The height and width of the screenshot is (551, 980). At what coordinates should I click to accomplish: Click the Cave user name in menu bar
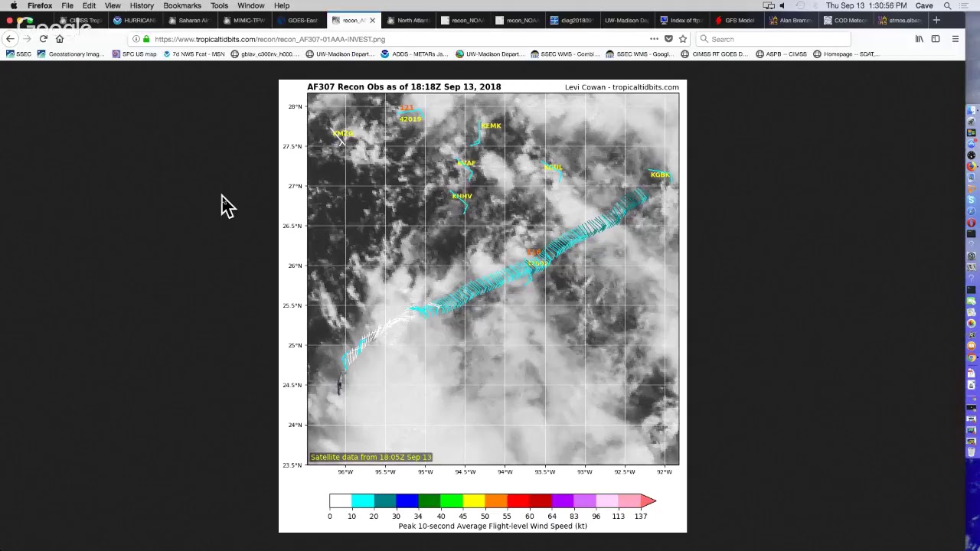(x=924, y=5)
